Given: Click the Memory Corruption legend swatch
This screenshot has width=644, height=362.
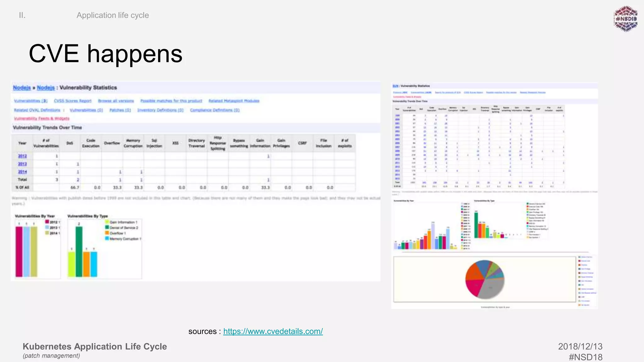Looking at the screenshot, I should click(107, 239).
